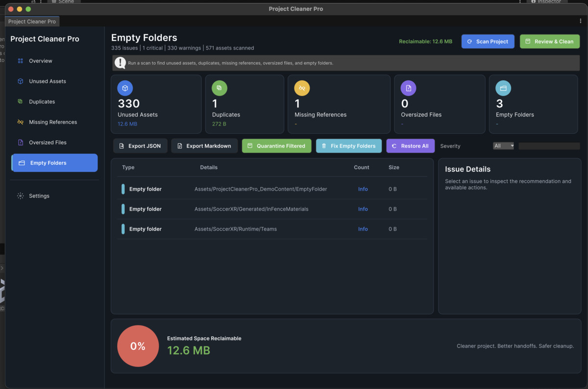
Task: Open the 0 Oversized Files summary card
Action: point(440,104)
